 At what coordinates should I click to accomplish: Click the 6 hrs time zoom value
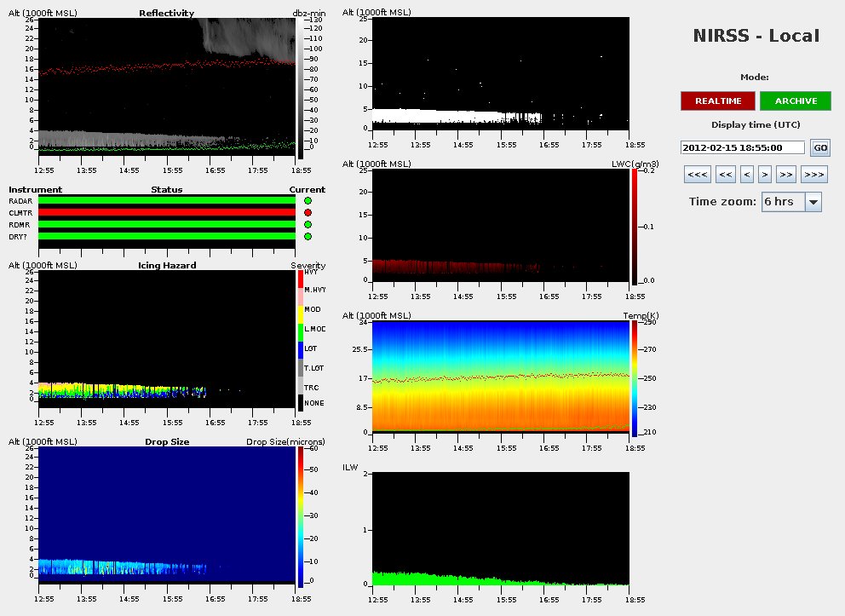(782, 202)
